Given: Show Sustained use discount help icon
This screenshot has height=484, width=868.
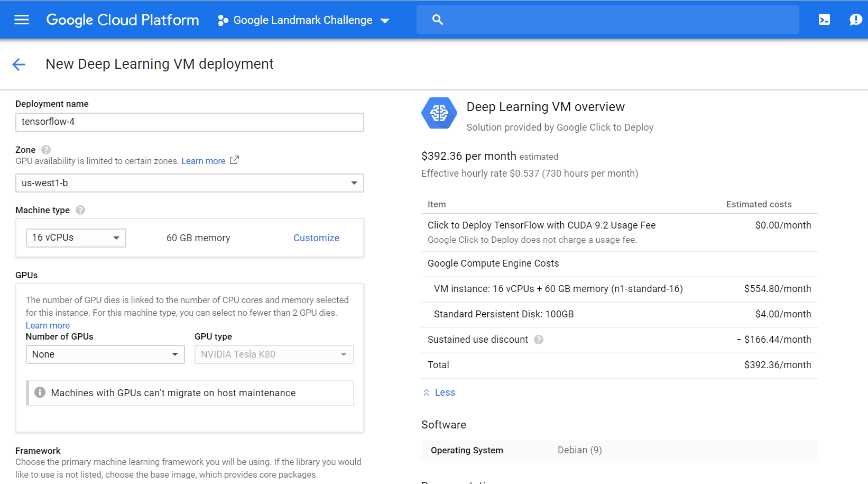Looking at the screenshot, I should click(539, 340).
